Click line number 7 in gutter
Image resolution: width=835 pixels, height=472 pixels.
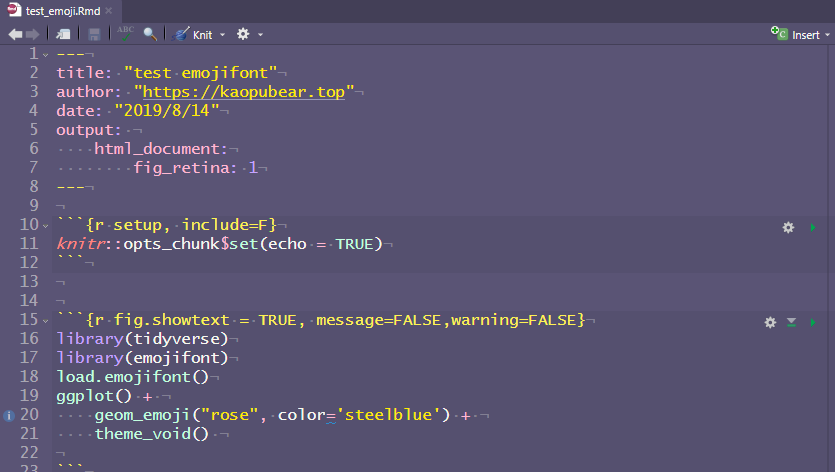34,167
